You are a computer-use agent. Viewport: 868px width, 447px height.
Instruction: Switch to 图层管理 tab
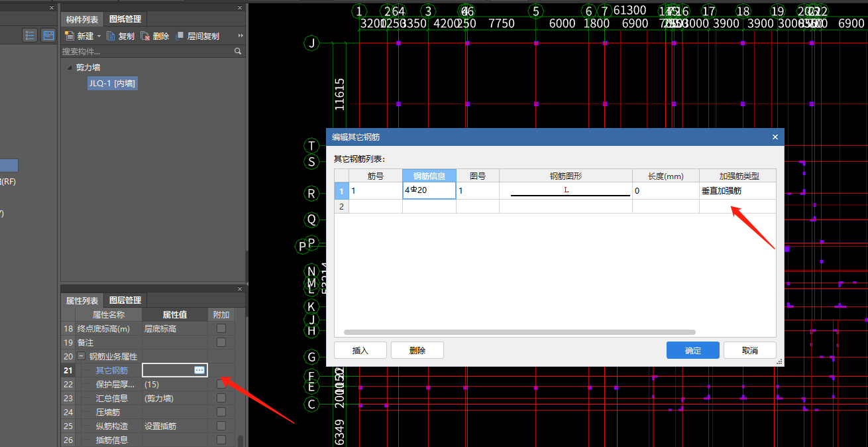point(125,300)
